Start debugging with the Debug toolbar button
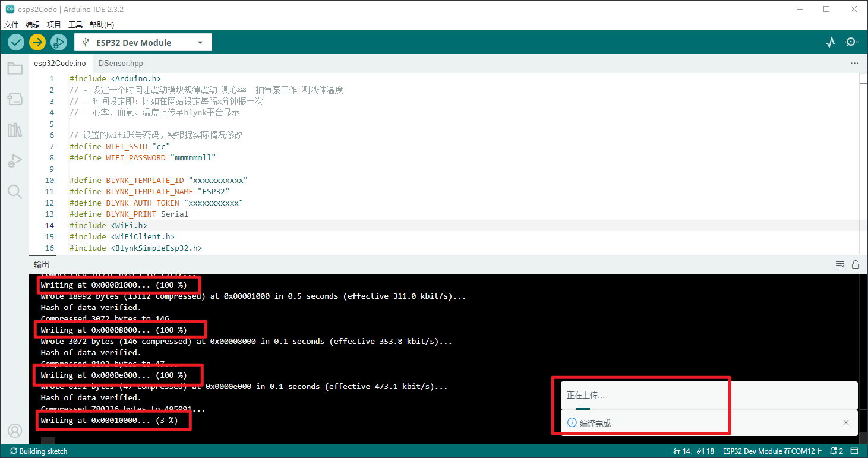 point(58,42)
